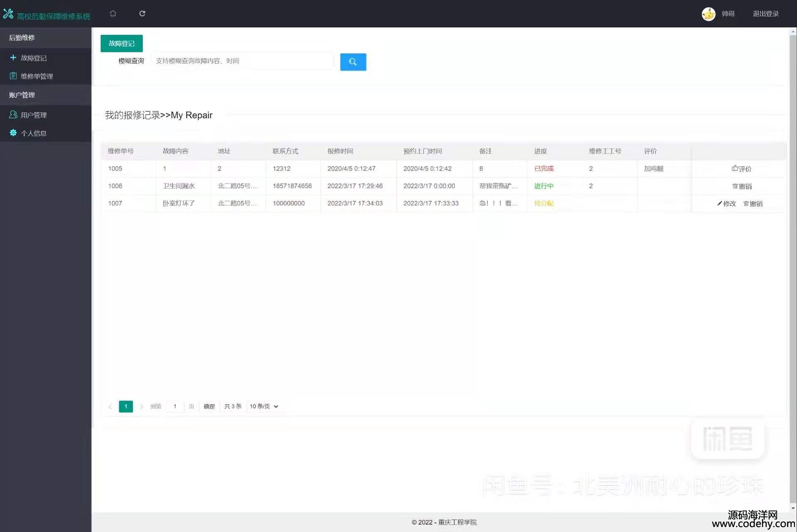Click the 退出登录 logout link
This screenshot has width=797, height=532.
click(765, 14)
